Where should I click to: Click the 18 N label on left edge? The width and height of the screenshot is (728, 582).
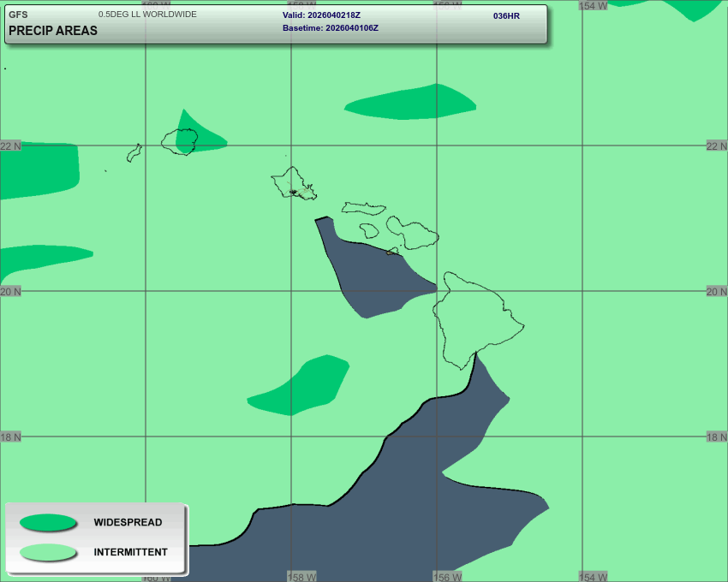(10, 436)
